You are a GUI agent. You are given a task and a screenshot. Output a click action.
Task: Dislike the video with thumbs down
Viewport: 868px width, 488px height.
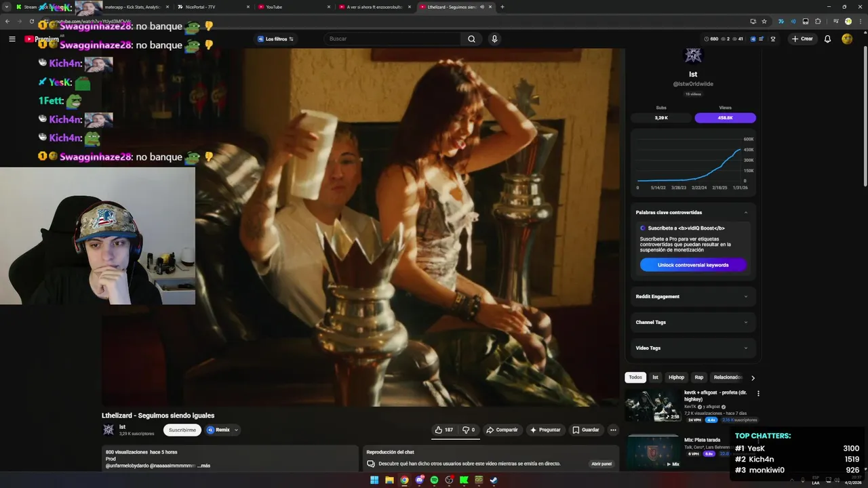pos(469,430)
